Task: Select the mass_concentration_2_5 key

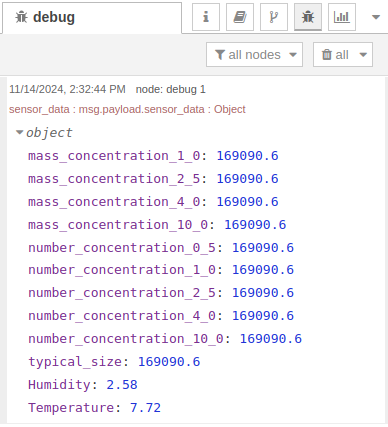Action: pyautogui.click(x=114, y=179)
